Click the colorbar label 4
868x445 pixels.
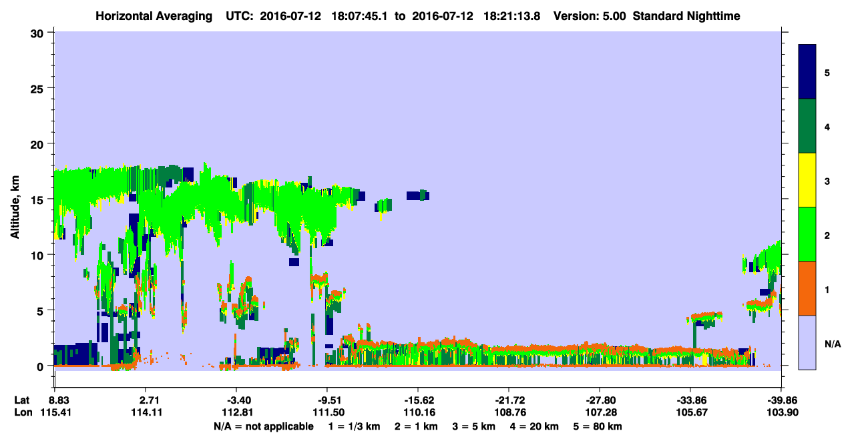[827, 126]
